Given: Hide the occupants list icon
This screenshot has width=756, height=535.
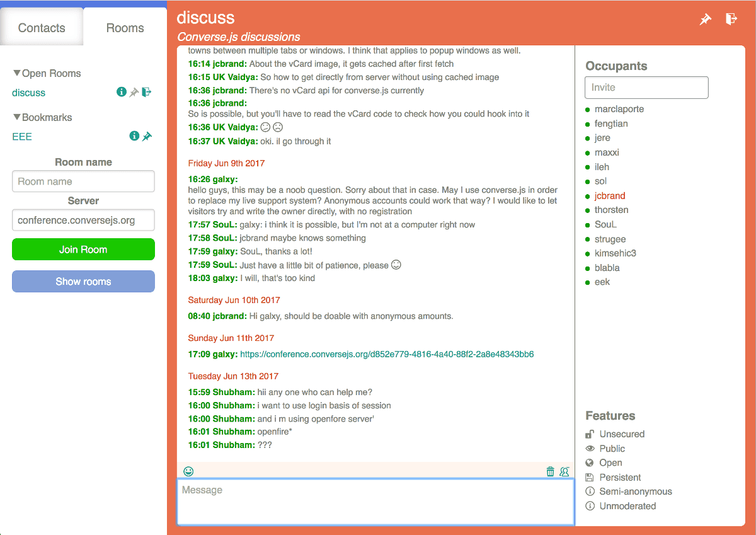Looking at the screenshot, I should [564, 471].
